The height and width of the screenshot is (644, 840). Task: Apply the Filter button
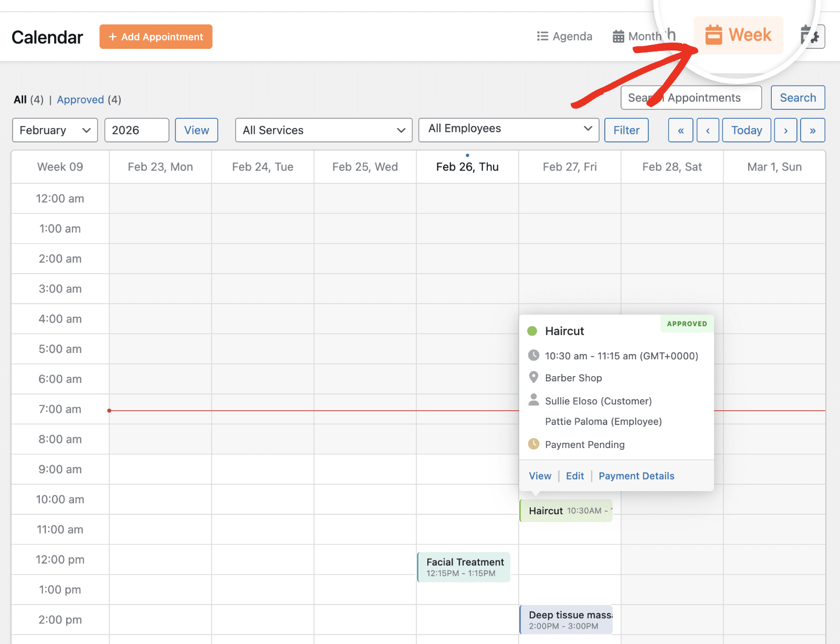[x=626, y=130]
